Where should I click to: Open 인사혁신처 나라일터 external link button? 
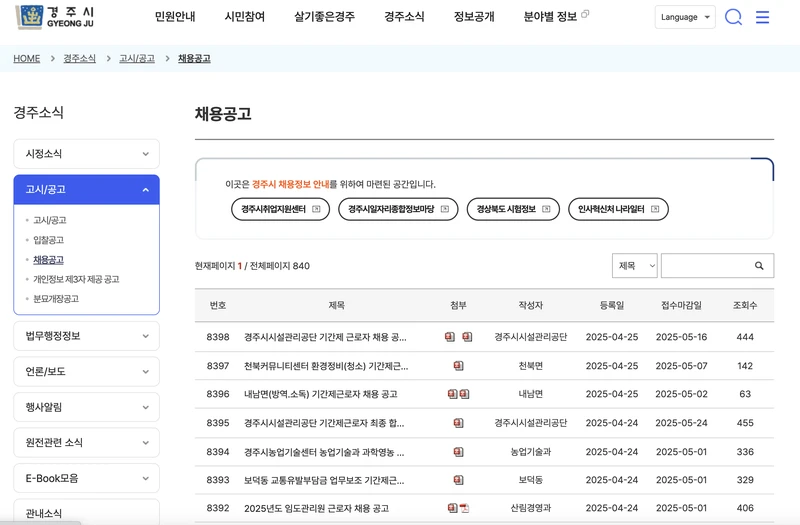618,209
